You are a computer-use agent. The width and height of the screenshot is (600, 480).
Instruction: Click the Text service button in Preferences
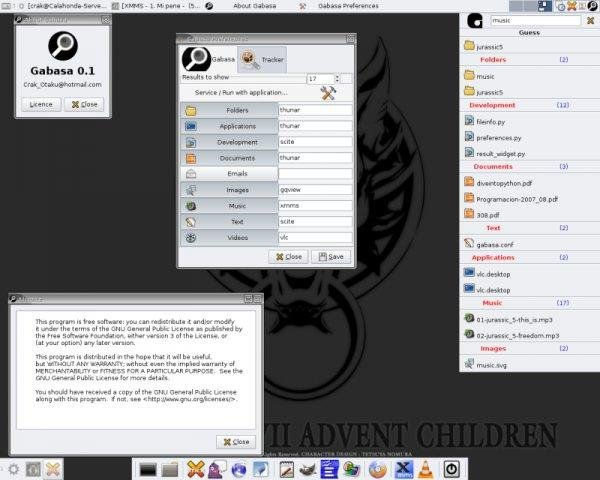pos(229,222)
